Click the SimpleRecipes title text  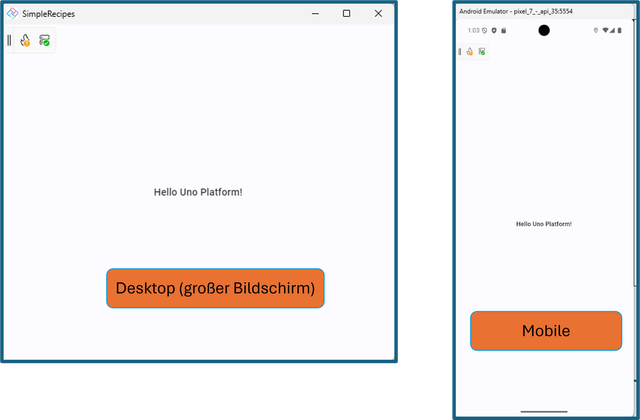pyautogui.click(x=49, y=14)
